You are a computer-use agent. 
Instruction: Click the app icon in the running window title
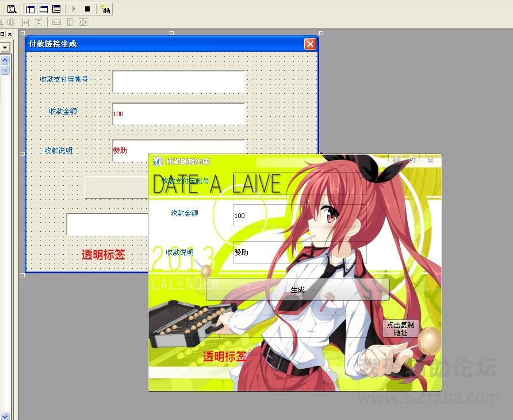tap(158, 161)
